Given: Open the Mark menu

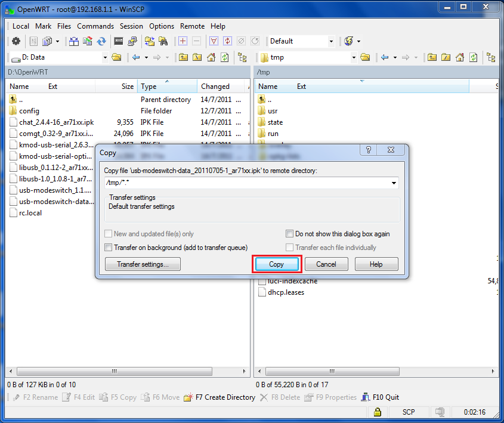Looking at the screenshot, I should [x=43, y=26].
